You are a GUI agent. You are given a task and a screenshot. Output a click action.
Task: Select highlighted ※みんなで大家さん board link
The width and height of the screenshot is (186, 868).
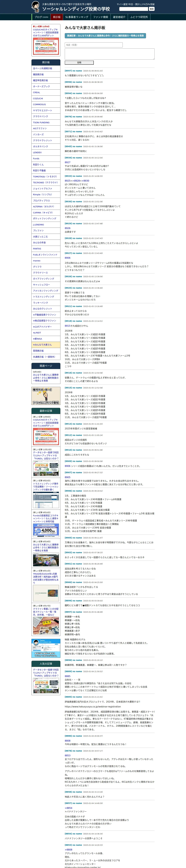(x=46, y=345)
